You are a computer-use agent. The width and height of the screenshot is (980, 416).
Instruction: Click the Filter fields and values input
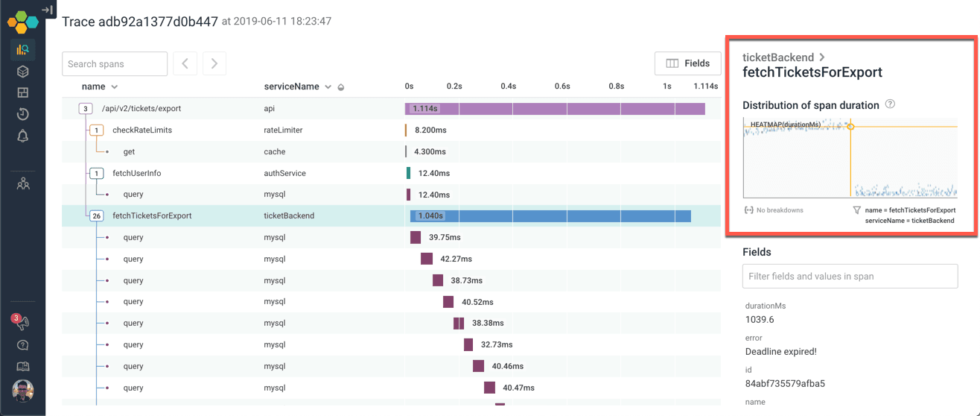850,277
